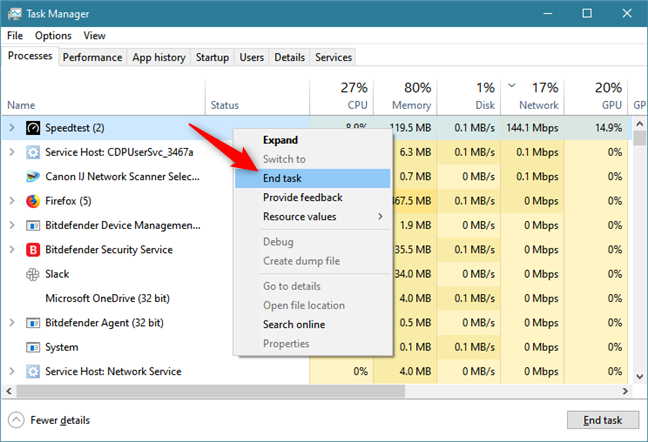Open the File menu
This screenshot has width=648, height=442.
click(15, 36)
